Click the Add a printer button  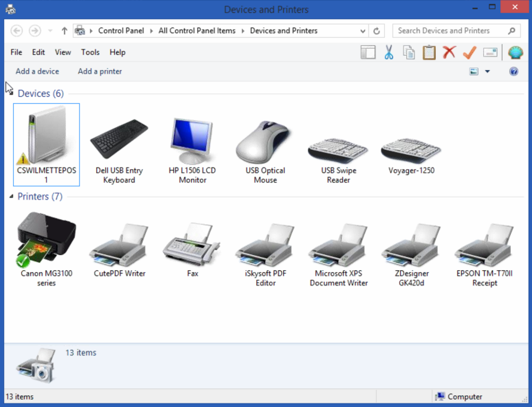coord(100,71)
